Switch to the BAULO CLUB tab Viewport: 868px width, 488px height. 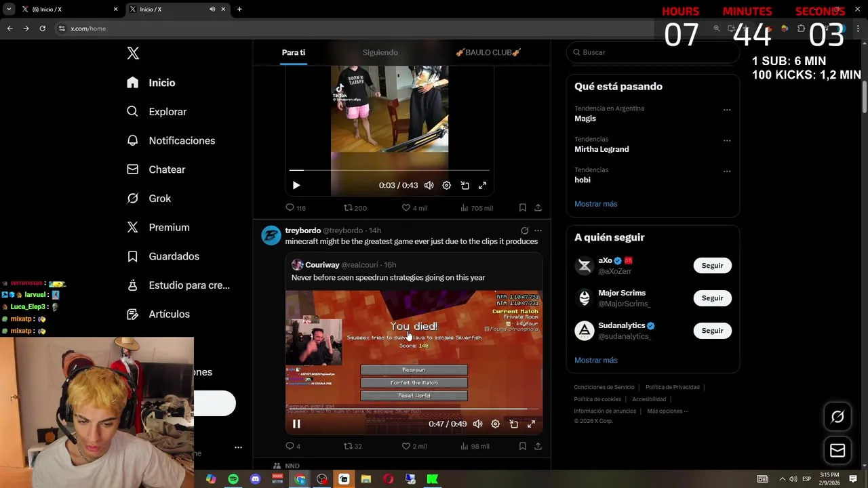click(x=488, y=52)
